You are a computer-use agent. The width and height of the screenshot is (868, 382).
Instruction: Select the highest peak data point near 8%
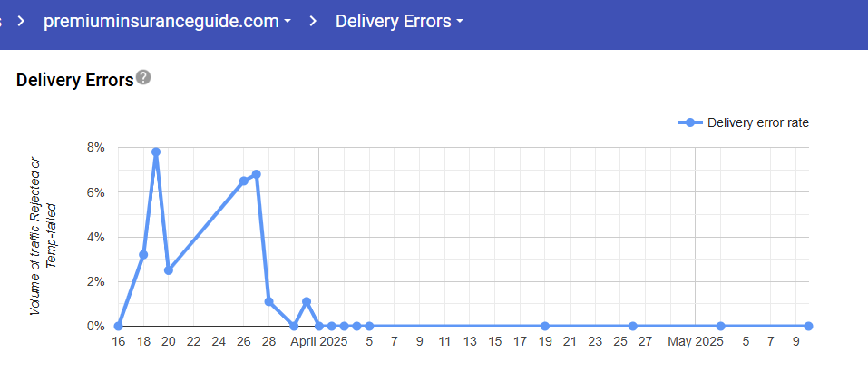point(156,152)
